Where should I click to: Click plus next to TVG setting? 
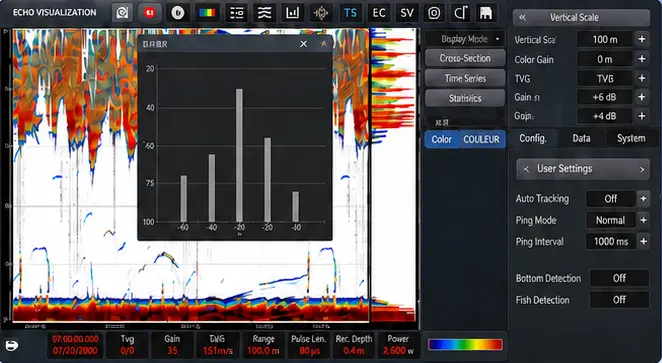pyautogui.click(x=642, y=79)
